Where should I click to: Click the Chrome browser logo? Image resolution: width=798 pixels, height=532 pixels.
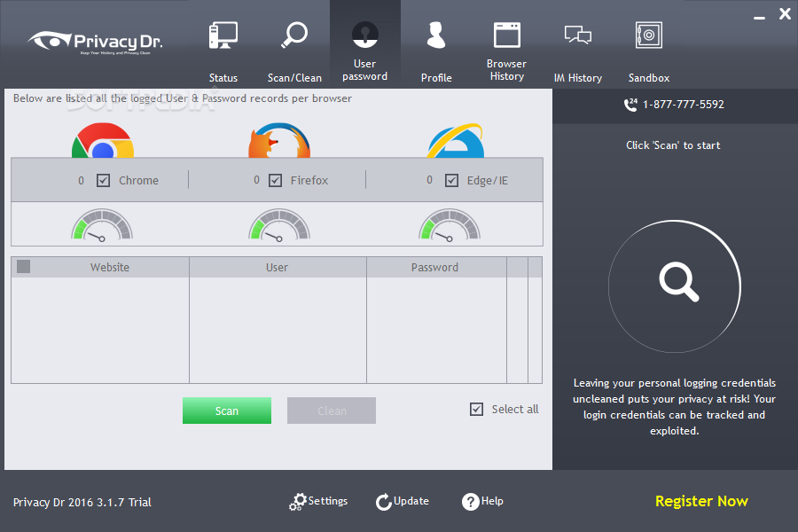click(103, 140)
